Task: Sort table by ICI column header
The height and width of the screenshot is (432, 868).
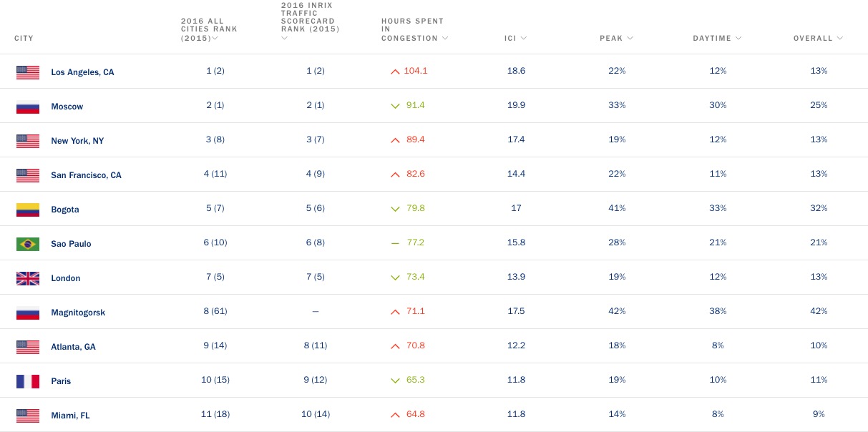Action: coord(515,38)
